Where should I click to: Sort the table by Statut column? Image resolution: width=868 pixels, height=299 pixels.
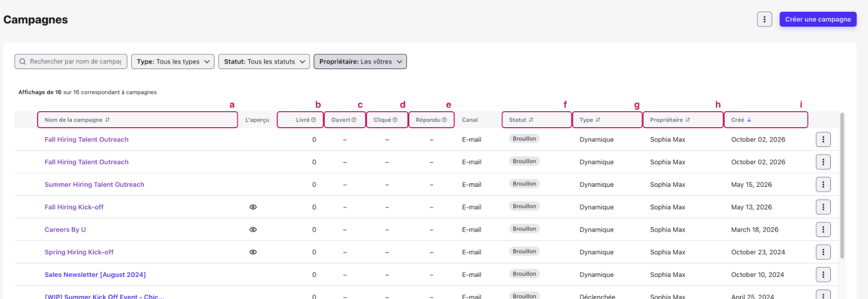pyautogui.click(x=531, y=119)
